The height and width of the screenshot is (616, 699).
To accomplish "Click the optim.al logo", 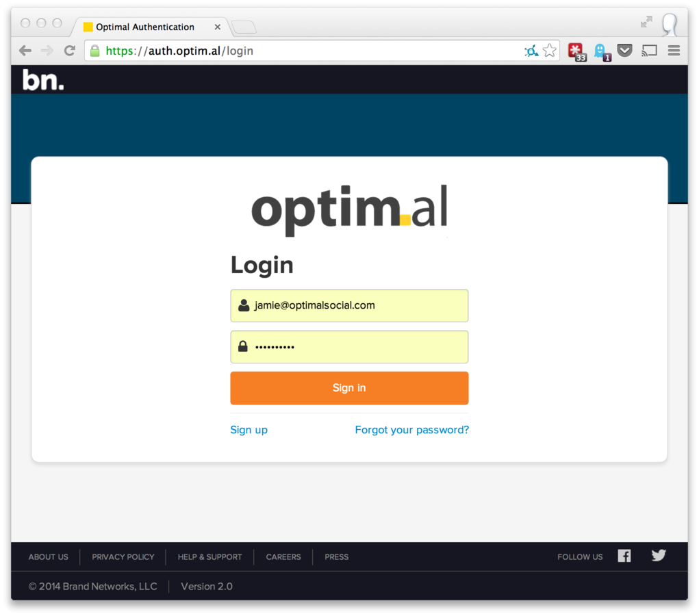I will [349, 209].
